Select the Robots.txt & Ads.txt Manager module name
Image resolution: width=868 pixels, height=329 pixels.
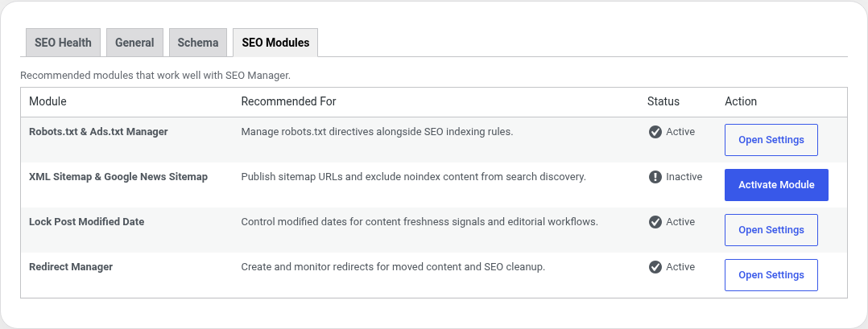98,132
